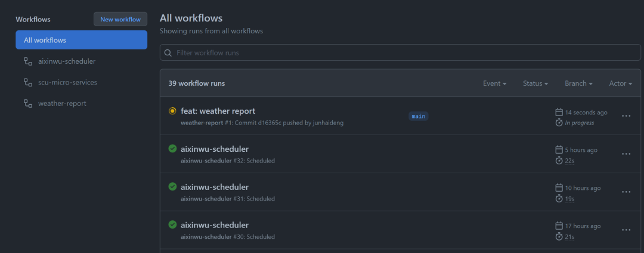The width and height of the screenshot is (644, 253).
Task: Open the three-dot menu for scheduler run #31
Action: click(626, 192)
